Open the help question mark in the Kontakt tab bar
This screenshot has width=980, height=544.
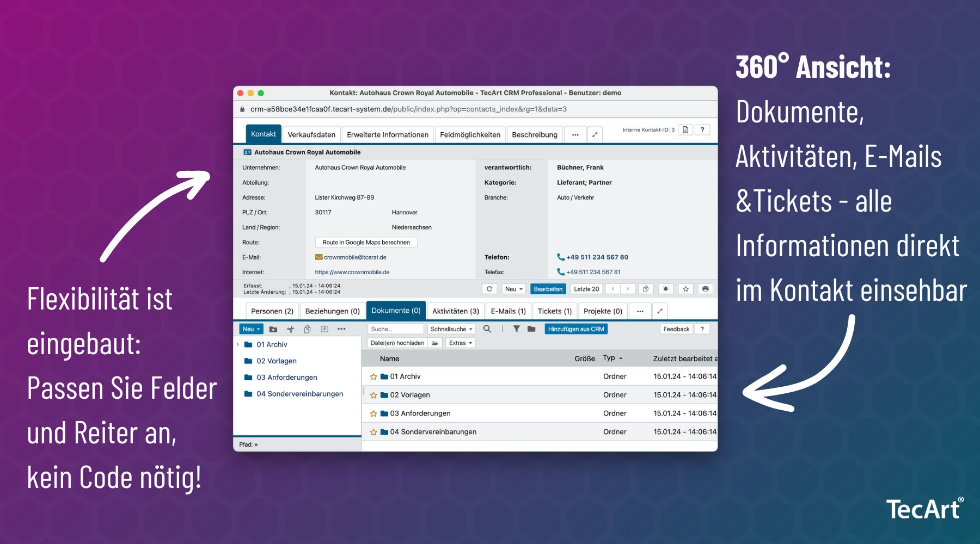click(x=702, y=129)
